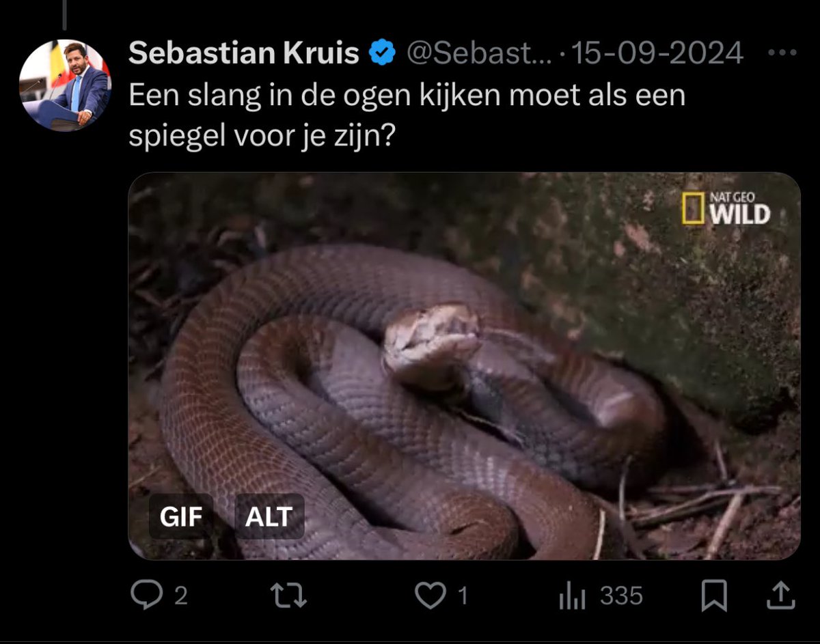The height and width of the screenshot is (644, 820).
Task: Like the post with the heart icon
Action: click(x=430, y=596)
